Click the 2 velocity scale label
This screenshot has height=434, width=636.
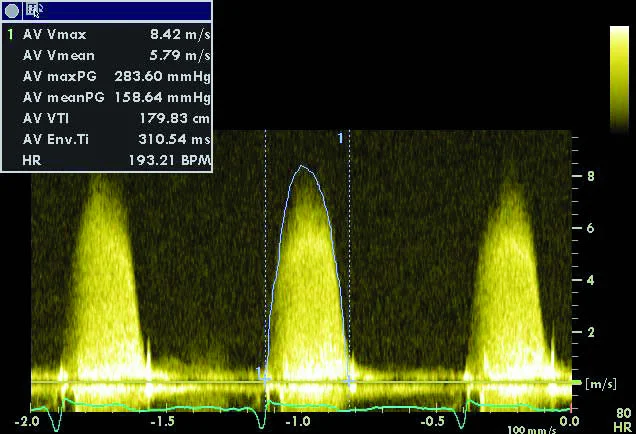pos(591,332)
